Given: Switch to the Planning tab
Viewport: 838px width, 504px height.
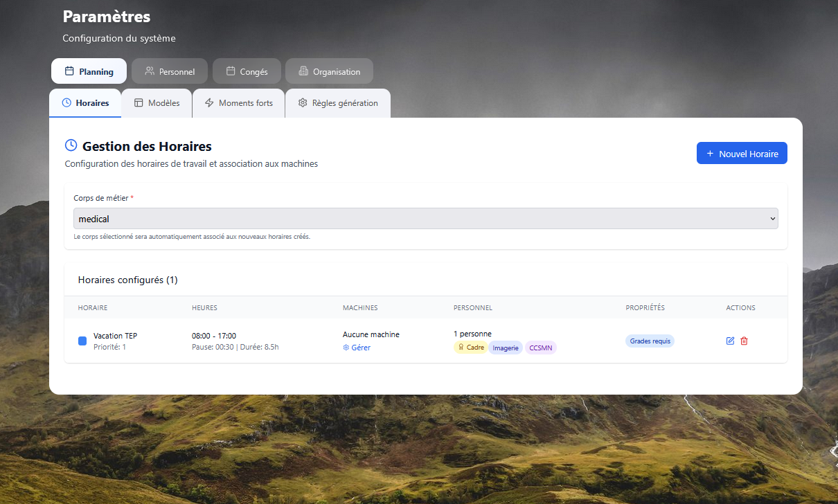Looking at the screenshot, I should [x=89, y=71].
